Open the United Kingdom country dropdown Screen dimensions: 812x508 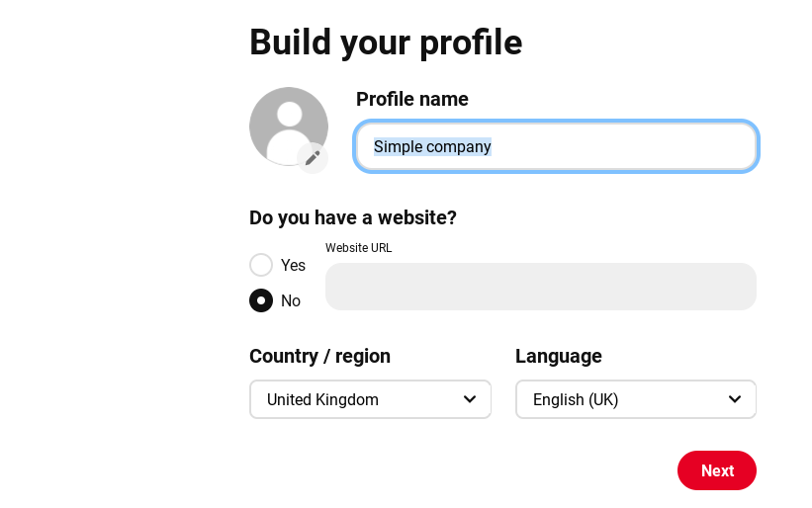click(x=370, y=399)
